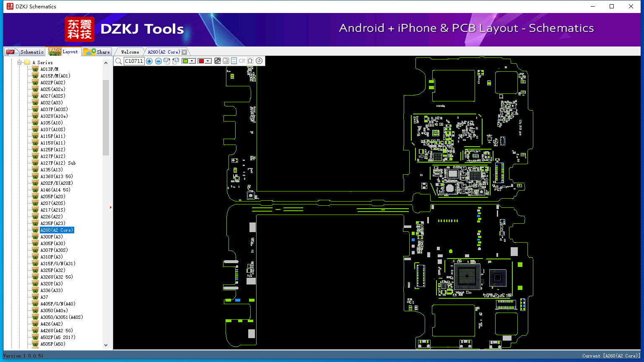Open the red color dropdown arrow

(208, 61)
